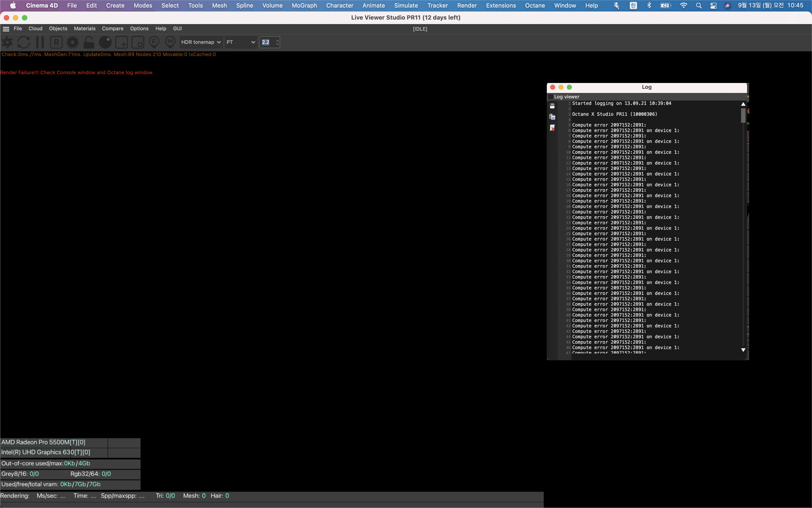
Task: Click the [IDLE] status label
Action: click(420, 29)
